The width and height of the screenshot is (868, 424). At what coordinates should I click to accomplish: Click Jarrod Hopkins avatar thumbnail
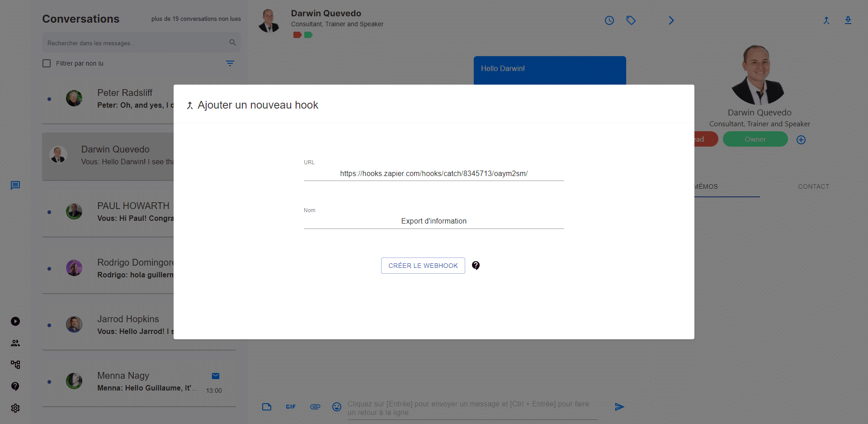coord(74,324)
